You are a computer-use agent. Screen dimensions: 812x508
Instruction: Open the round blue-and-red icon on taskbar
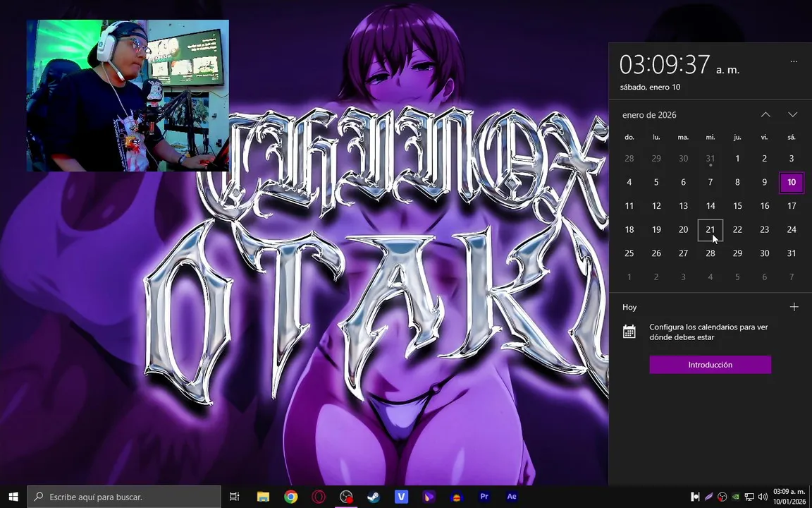(x=456, y=497)
